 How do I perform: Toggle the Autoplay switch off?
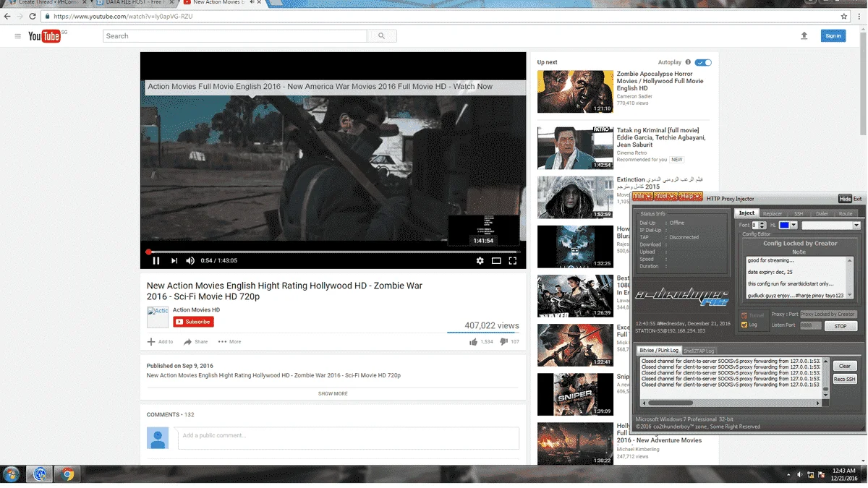coord(703,62)
